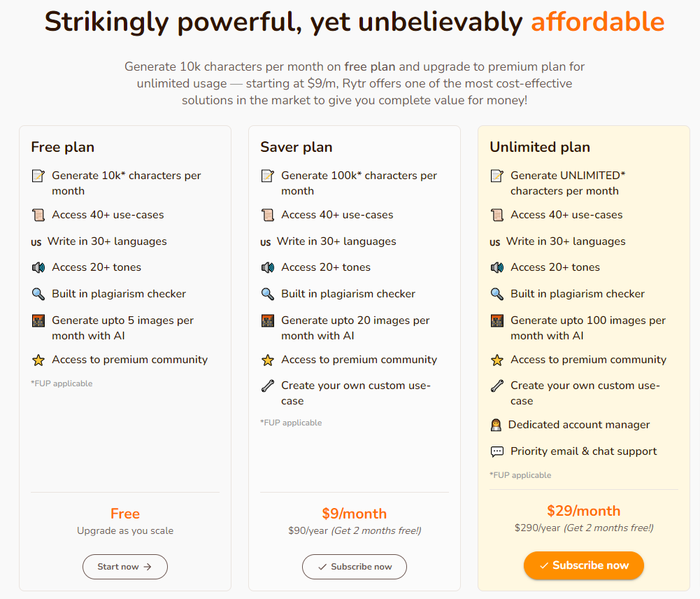700x599 pixels.
Task: Click the Unlimited plan heading
Action: pyautogui.click(x=540, y=147)
